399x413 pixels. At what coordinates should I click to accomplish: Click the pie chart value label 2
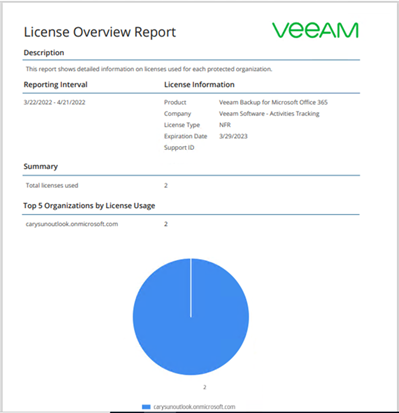205,387
